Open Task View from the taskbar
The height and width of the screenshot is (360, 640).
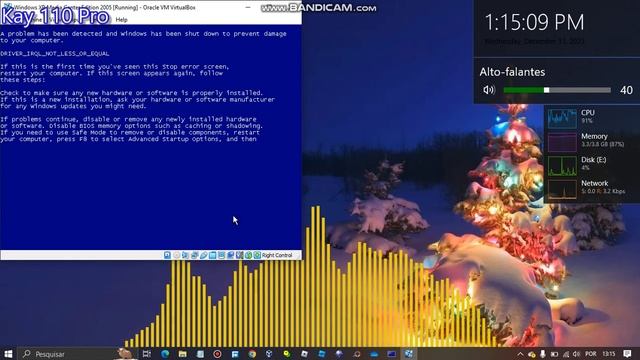click(x=147, y=354)
